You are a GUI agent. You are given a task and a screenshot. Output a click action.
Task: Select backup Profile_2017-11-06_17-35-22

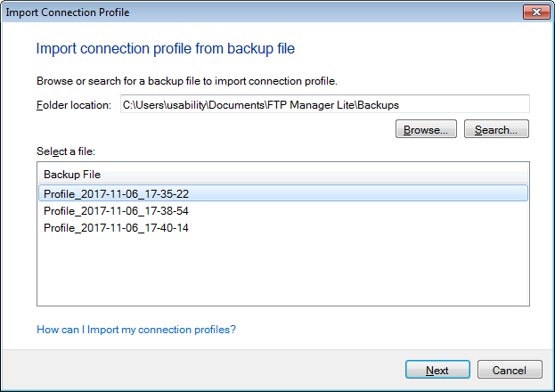click(x=116, y=192)
